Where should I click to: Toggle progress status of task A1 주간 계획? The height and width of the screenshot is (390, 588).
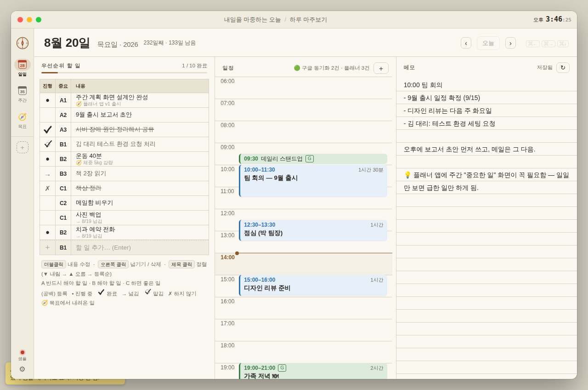(x=47, y=100)
